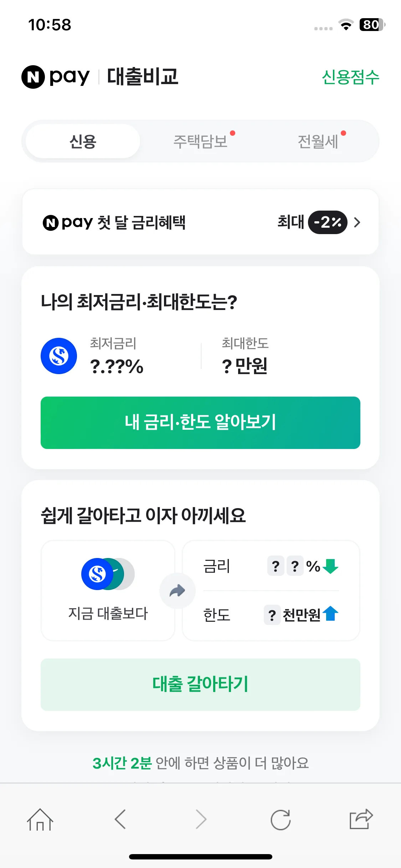Screen dimensions: 401x868
Task: Open the 신용점수 link
Action: [350, 77]
